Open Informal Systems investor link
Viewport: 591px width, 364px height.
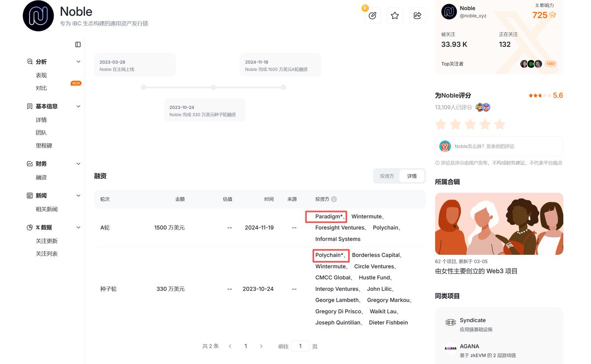pos(338,239)
